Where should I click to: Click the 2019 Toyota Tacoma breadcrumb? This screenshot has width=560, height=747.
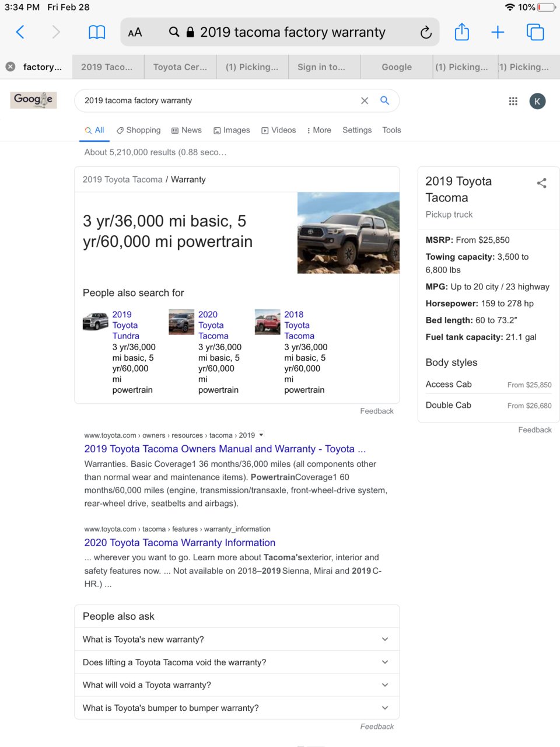click(123, 180)
